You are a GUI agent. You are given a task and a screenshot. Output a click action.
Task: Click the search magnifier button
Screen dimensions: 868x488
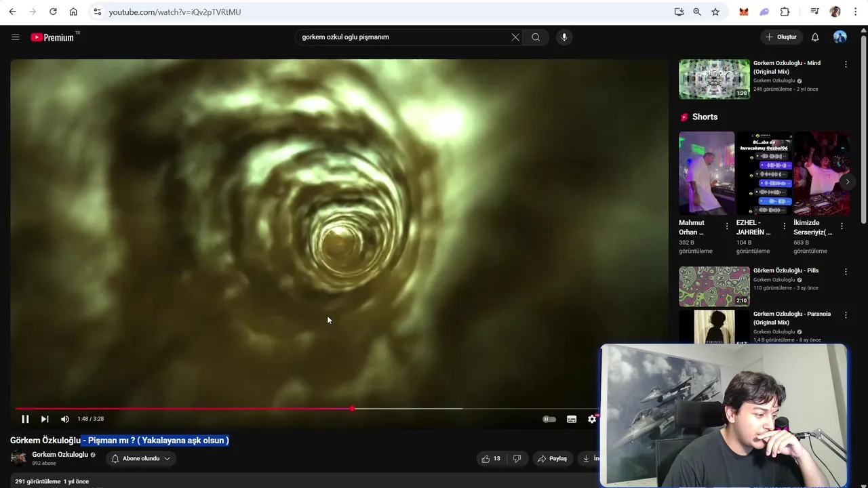pyautogui.click(x=536, y=37)
